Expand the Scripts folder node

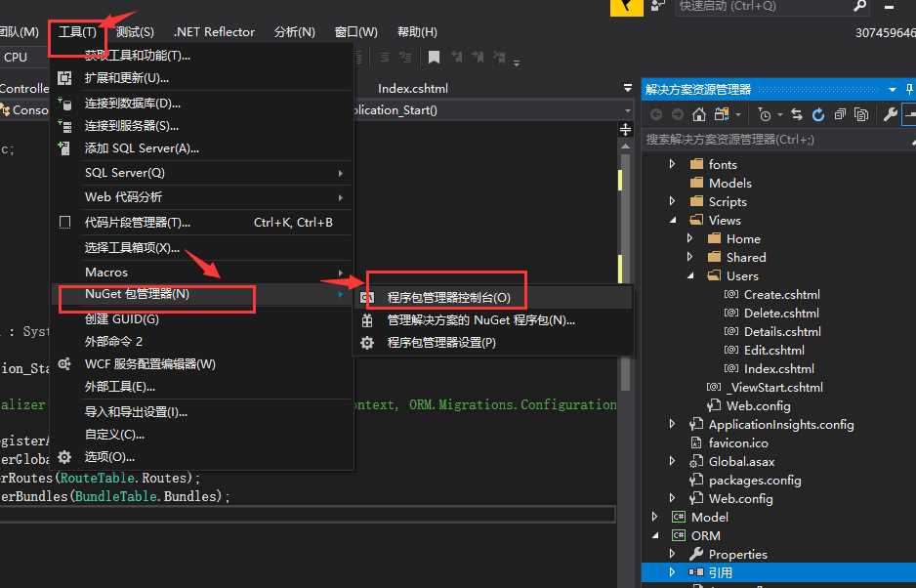(673, 201)
